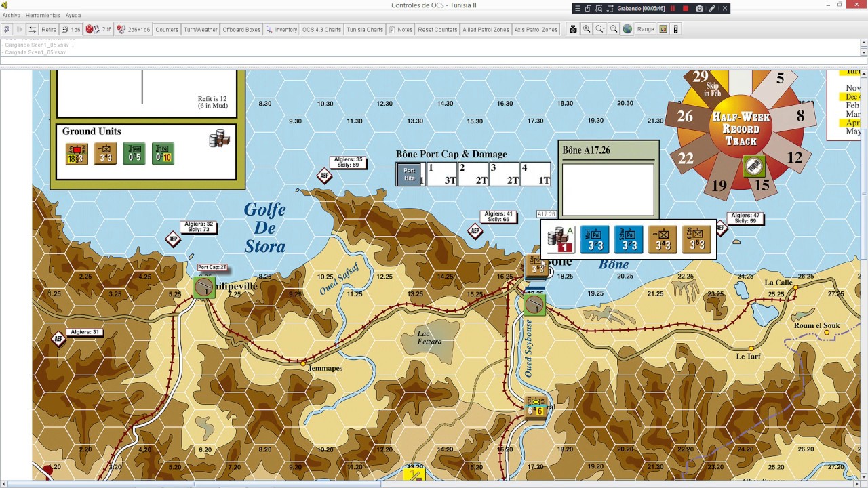Click Reset Counters button
This screenshot has width=868, height=488.
[x=437, y=29]
